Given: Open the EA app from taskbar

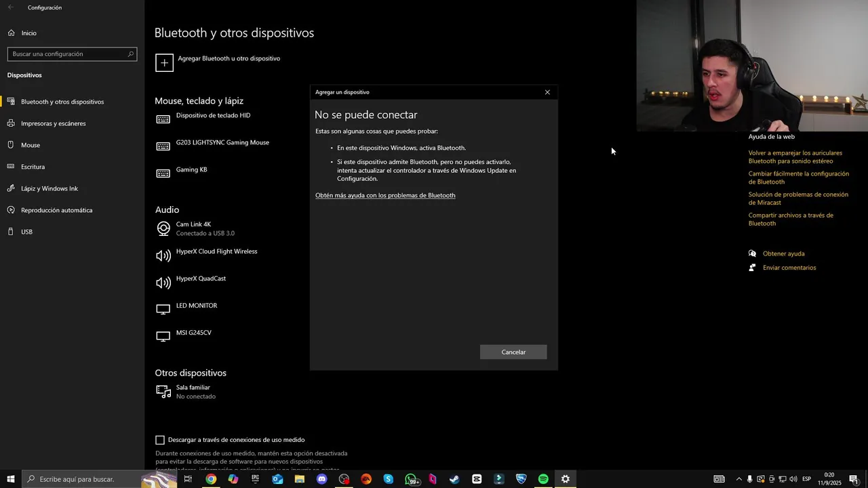Looking at the screenshot, I should click(x=366, y=479).
